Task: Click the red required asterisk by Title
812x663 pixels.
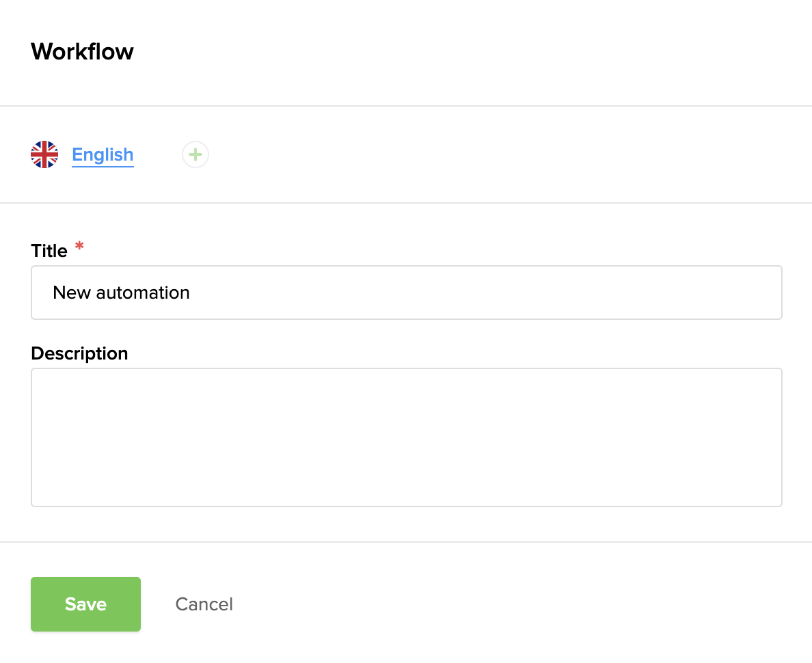Action: pyautogui.click(x=79, y=247)
